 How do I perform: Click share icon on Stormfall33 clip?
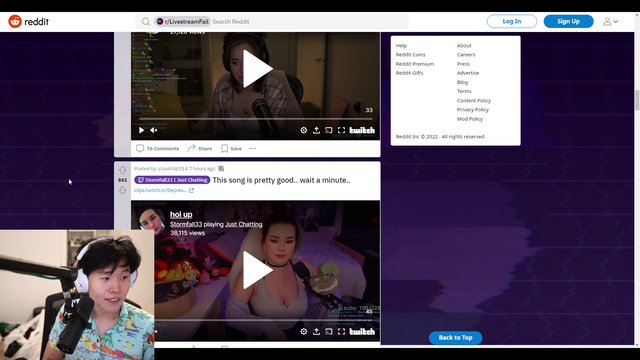click(316, 331)
